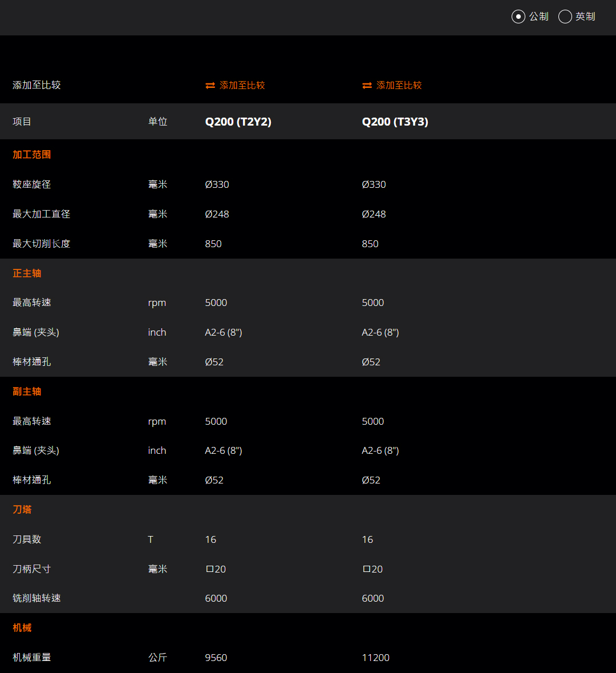Screen dimensions: 616x673
Task: Click the 铣削轴转速 row label
Action: click(37, 598)
